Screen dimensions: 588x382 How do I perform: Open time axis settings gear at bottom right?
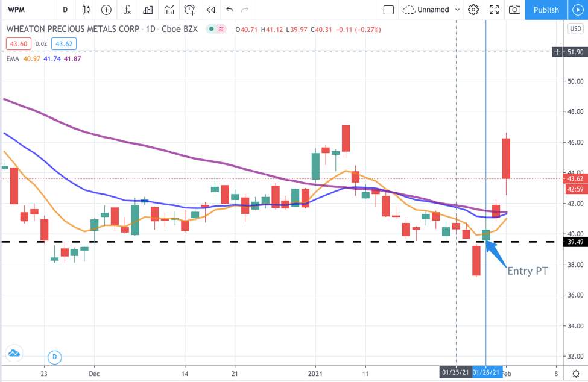[576, 374]
